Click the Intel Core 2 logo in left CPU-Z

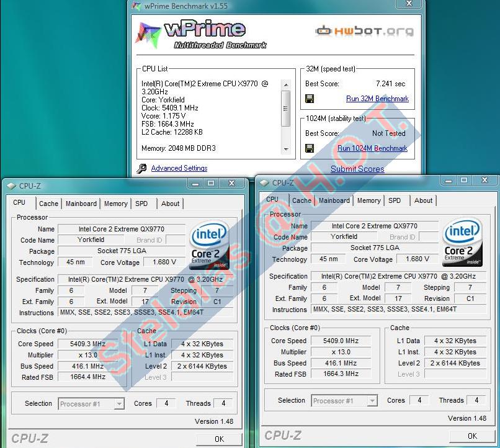(209, 246)
